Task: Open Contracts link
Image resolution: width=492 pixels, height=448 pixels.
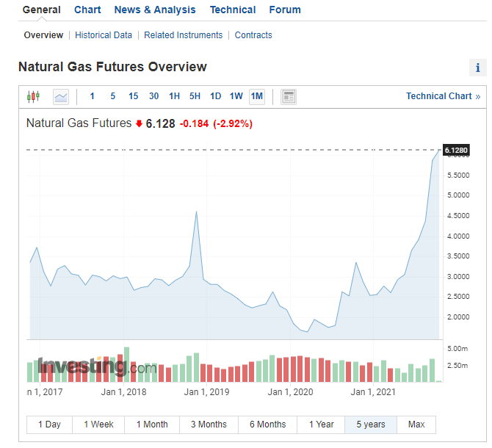Action: click(253, 35)
